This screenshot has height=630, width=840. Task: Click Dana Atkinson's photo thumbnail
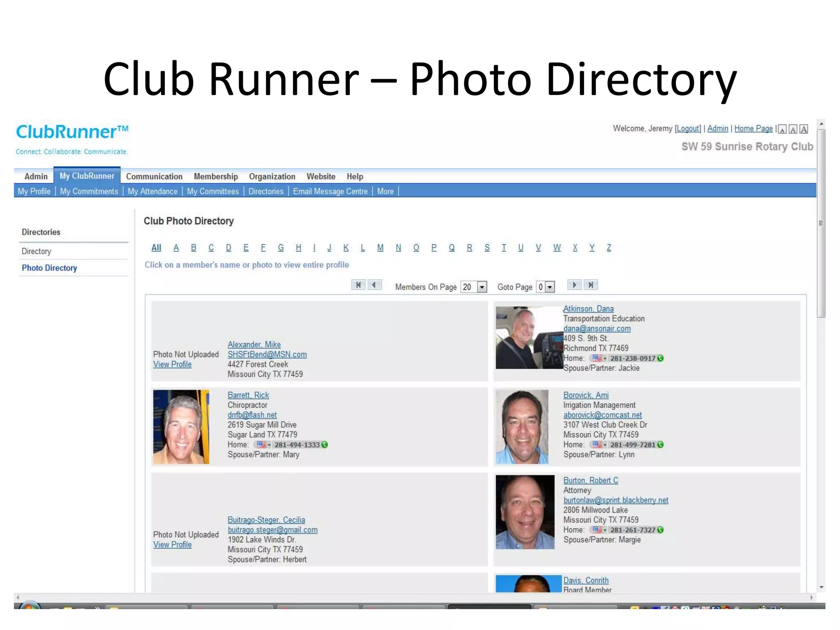click(529, 338)
